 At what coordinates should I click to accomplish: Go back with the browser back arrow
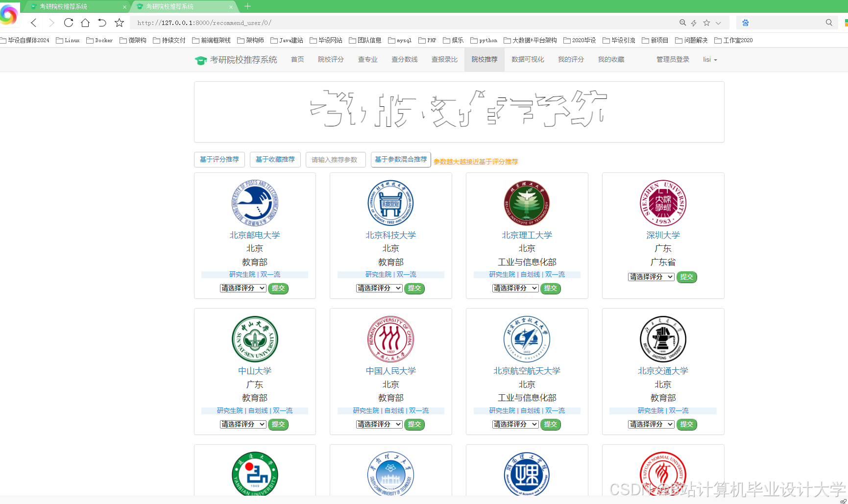[x=33, y=23]
